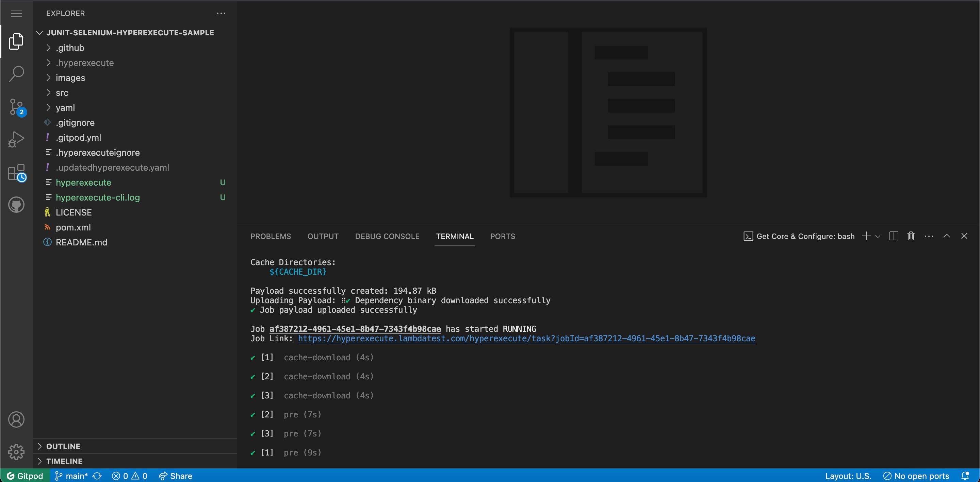Viewport: 980px width, 482px height.
Task: Open the Search view in activity bar
Action: (16, 74)
